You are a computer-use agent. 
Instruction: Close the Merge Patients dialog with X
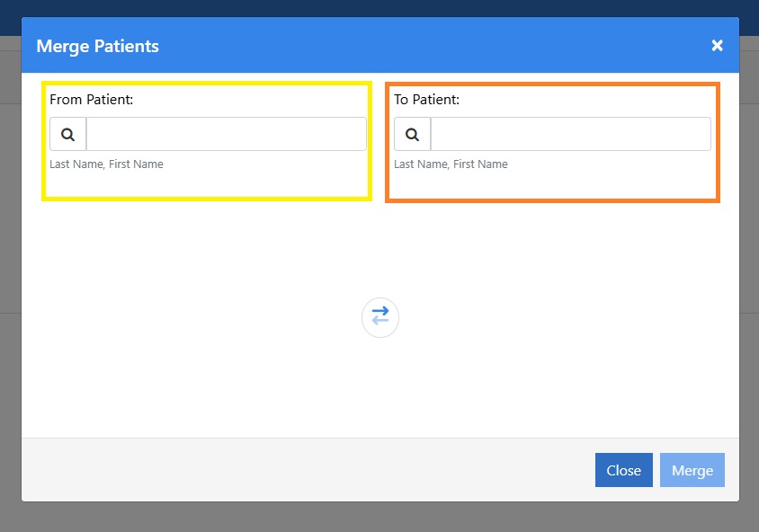coord(717,46)
